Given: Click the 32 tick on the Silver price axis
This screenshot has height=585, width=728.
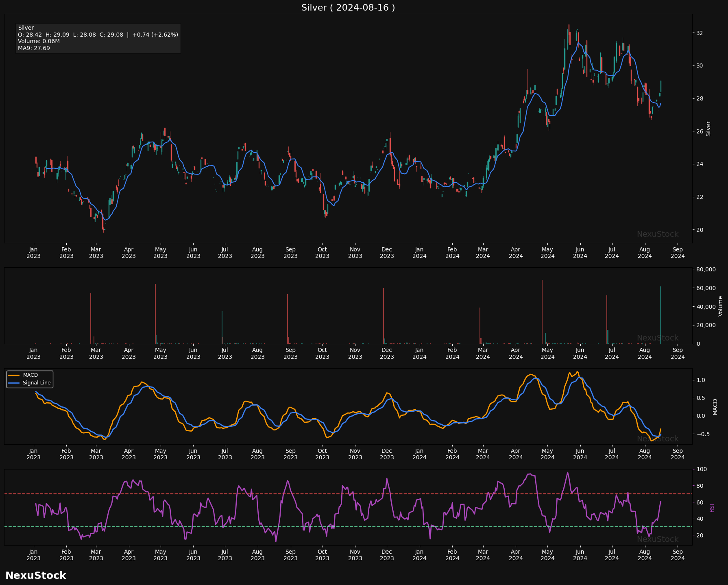Looking at the screenshot, I should click(700, 33).
